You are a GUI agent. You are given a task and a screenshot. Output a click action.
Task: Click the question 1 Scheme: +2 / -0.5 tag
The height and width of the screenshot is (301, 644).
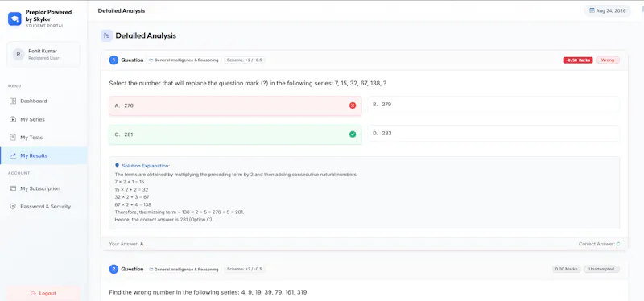point(245,60)
